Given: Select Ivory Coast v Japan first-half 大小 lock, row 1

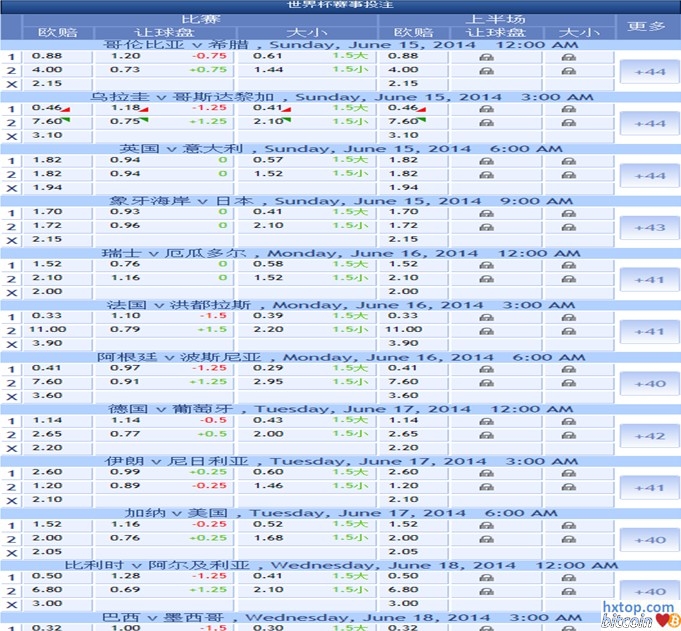Looking at the screenshot, I should coord(568,212).
